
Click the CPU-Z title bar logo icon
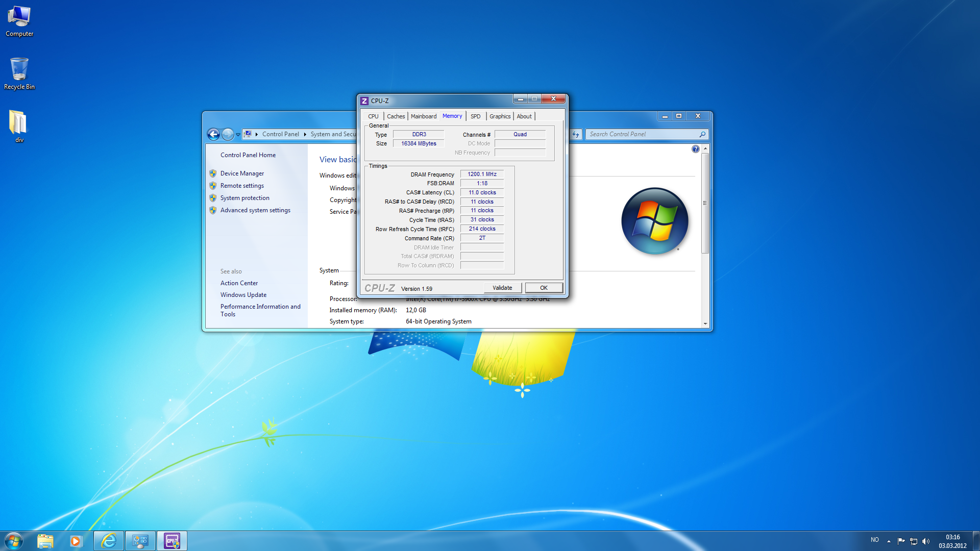pyautogui.click(x=364, y=101)
